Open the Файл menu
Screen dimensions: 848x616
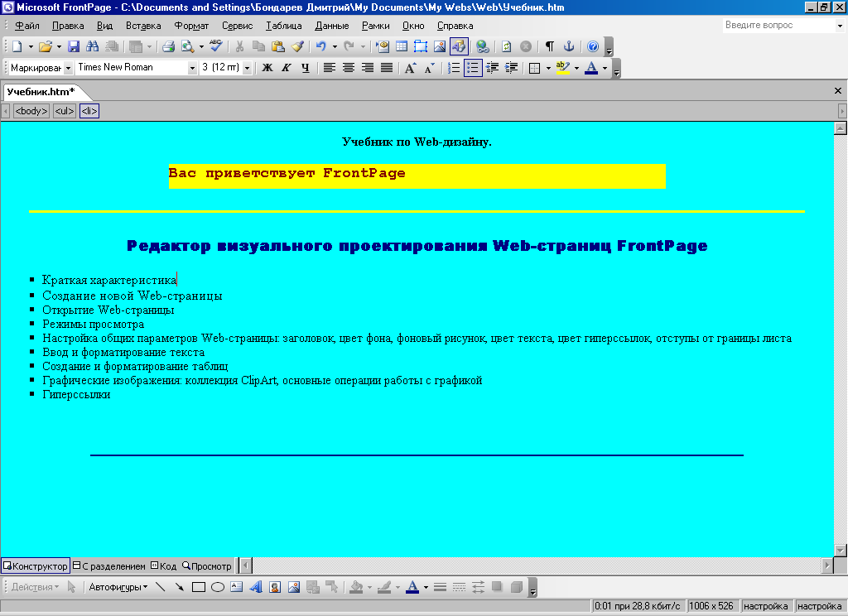point(27,26)
